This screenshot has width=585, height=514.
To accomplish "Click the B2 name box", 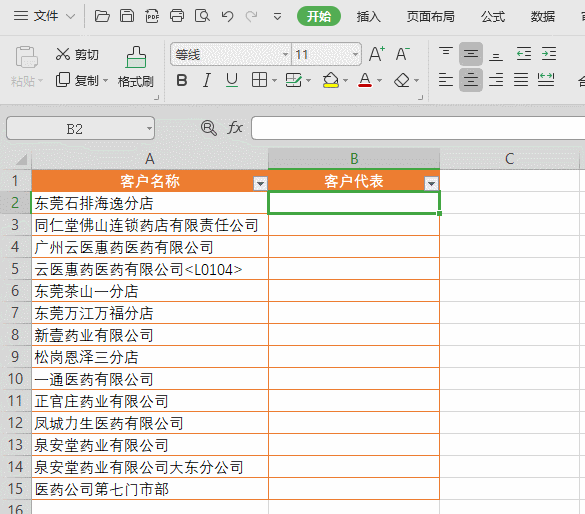I will coord(80,128).
